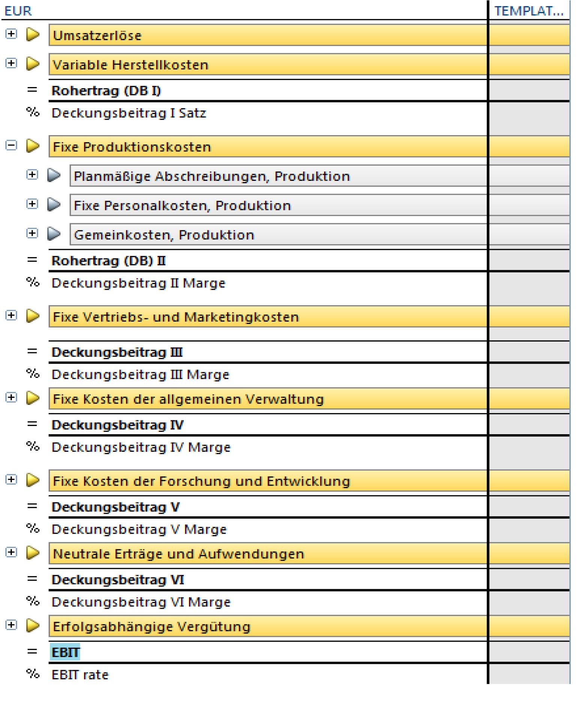This screenshot has width=588, height=710.
Task: Click yellow arrow icon beside Erfolgsabhängige Vergütung
Action: pos(33,626)
